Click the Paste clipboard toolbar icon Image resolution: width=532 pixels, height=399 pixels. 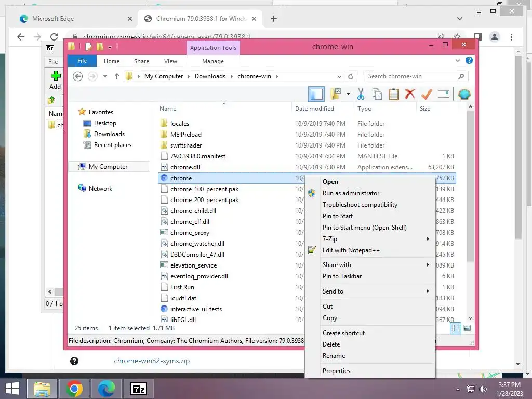[x=394, y=94]
